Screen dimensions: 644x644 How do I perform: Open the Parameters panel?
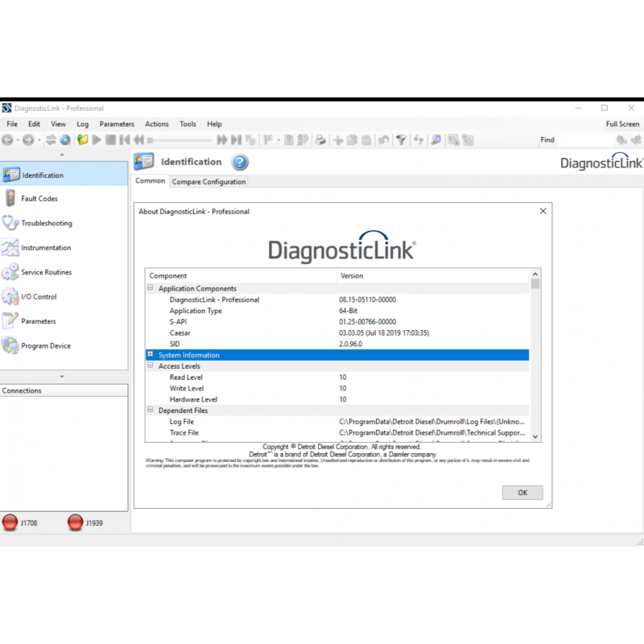38,321
